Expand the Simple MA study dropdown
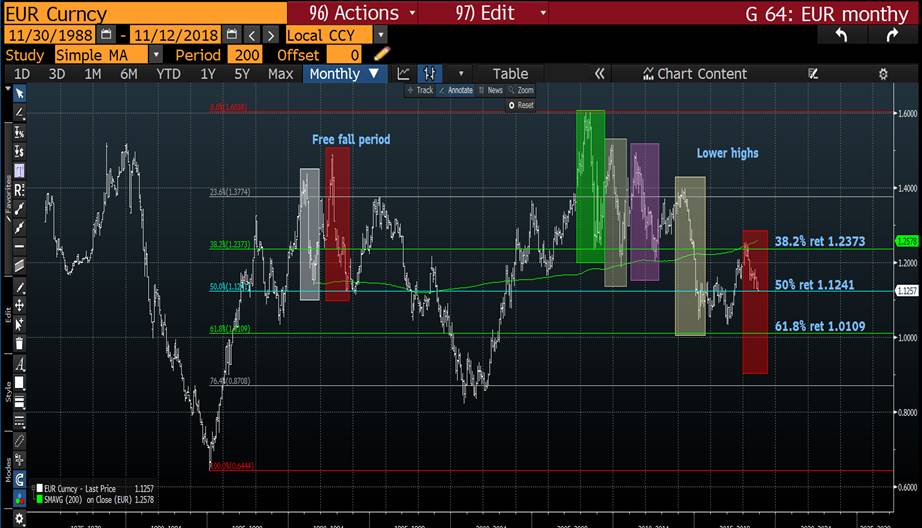Screen dimensions: 922x528 point(156,55)
